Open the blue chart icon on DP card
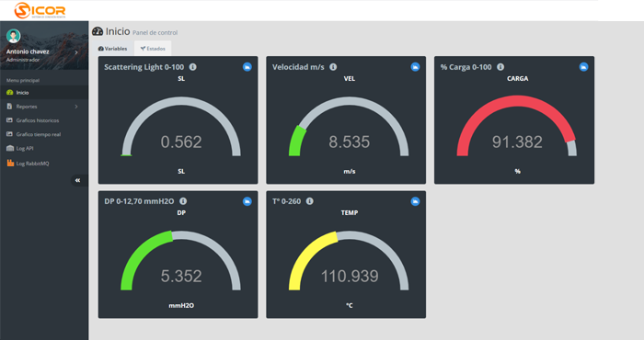Viewport: 644px width, 340px height. click(247, 201)
